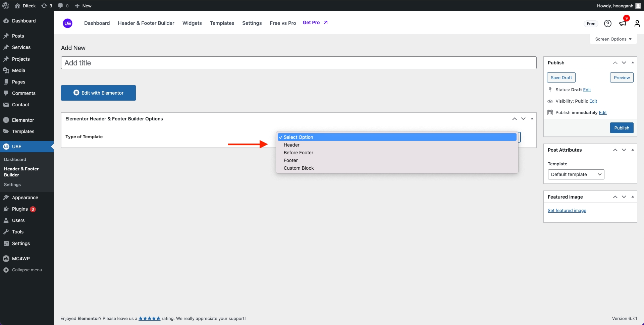Open the help question mark icon
644x325 pixels.
(607, 23)
